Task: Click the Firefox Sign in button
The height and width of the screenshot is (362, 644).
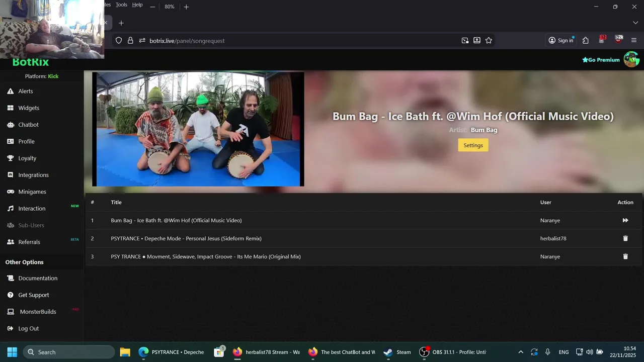Action: click(561, 40)
